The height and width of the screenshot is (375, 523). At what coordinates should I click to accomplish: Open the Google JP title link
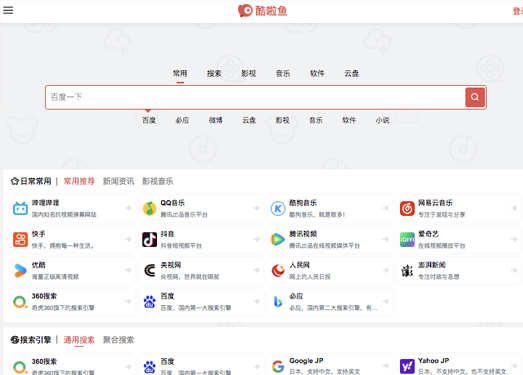(306, 361)
